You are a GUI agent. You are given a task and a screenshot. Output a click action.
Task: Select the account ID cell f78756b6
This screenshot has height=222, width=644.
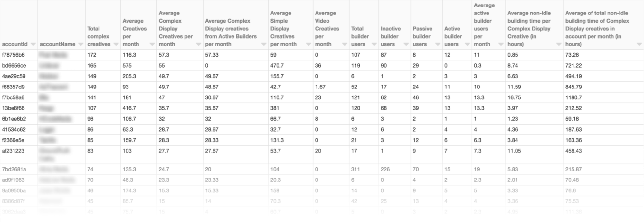[x=13, y=55]
